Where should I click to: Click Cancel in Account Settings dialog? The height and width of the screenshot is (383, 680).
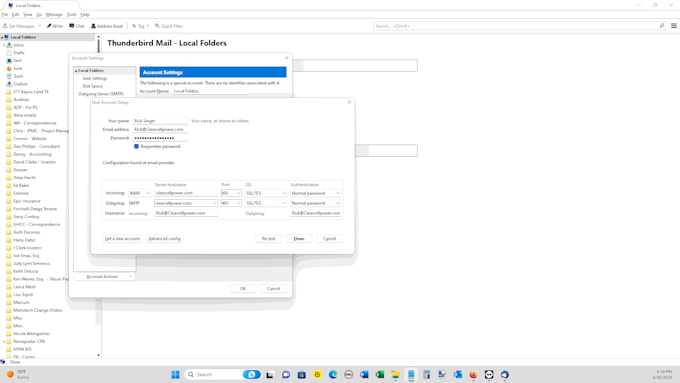click(273, 288)
